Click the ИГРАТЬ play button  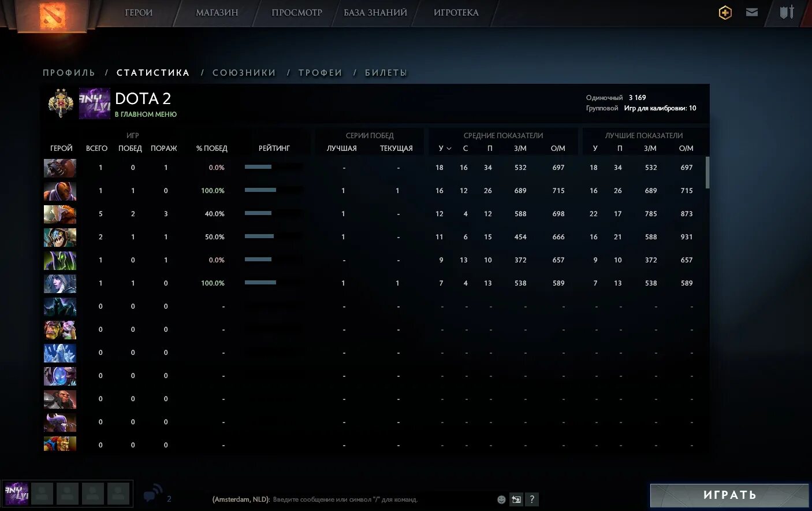click(729, 495)
